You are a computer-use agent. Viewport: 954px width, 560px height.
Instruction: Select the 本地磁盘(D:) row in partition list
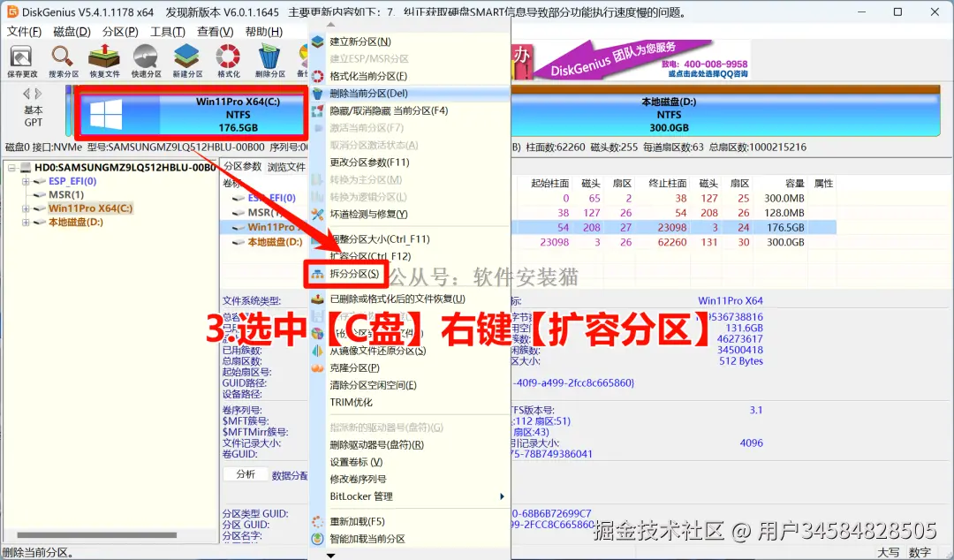click(275, 242)
